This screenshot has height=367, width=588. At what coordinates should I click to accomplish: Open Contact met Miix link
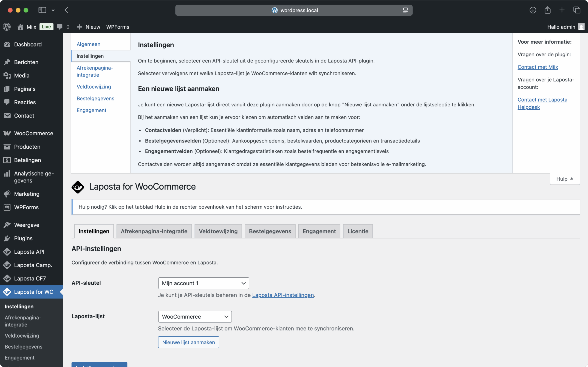pyautogui.click(x=537, y=67)
